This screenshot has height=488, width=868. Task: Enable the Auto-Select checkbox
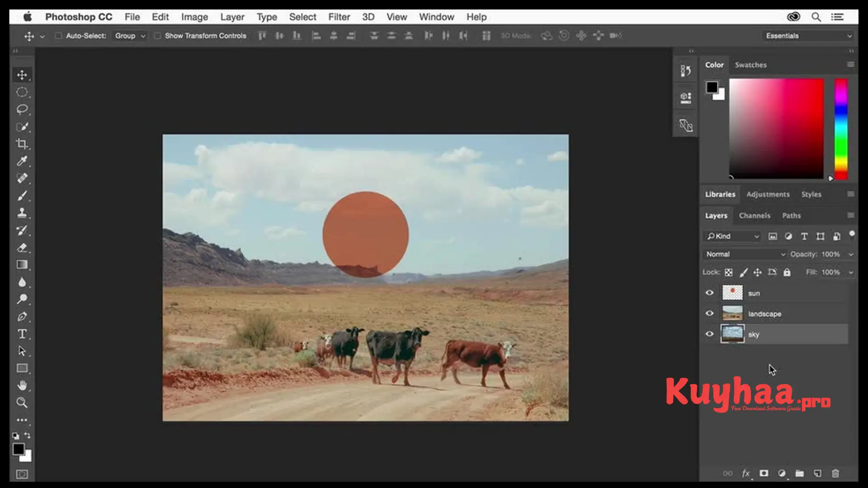[58, 35]
